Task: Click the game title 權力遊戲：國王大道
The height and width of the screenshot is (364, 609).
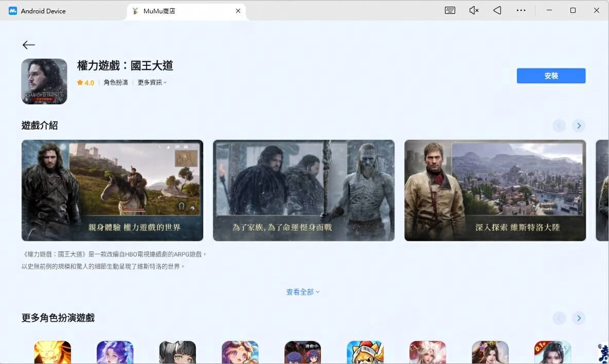Action: pyautogui.click(x=125, y=66)
